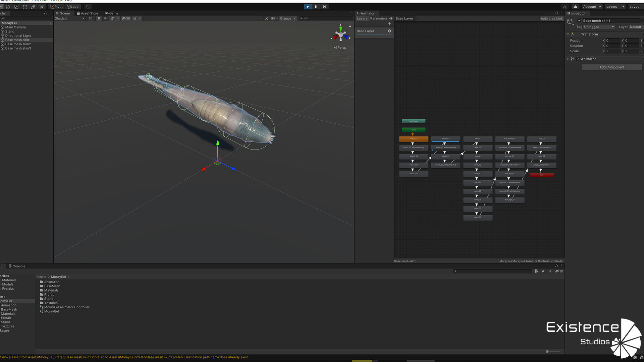Toggle Animator component enabled checkbox
The width and height of the screenshot is (644, 362).
pos(578,59)
